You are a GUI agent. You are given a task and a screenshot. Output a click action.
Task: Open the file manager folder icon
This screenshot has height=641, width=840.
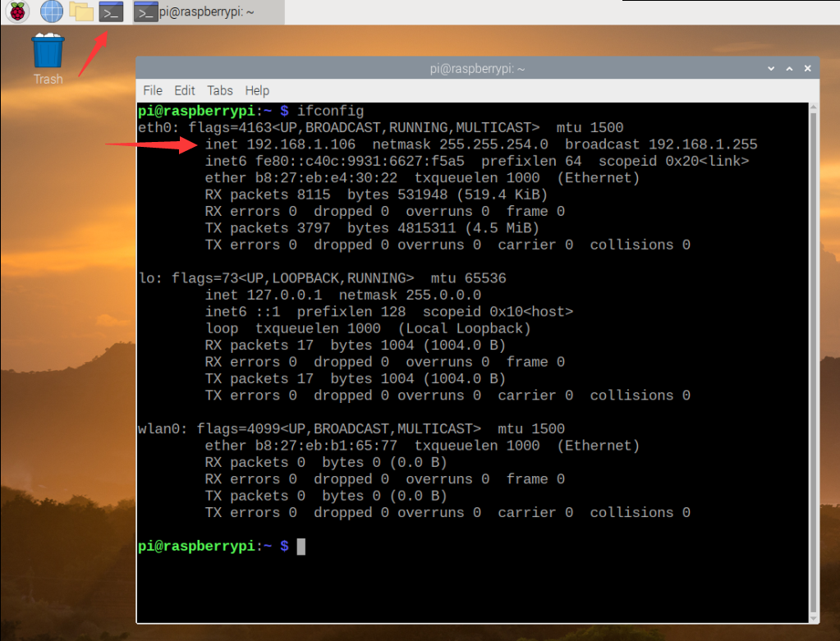click(81, 11)
